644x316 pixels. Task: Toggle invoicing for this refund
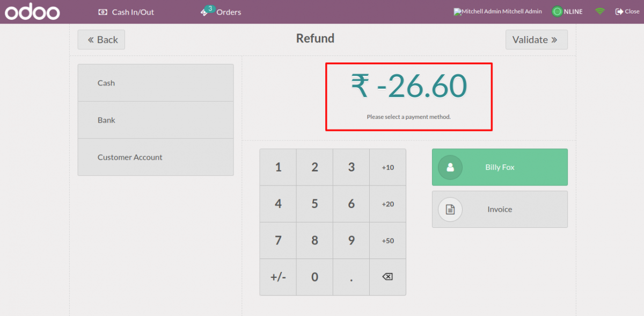pos(499,209)
